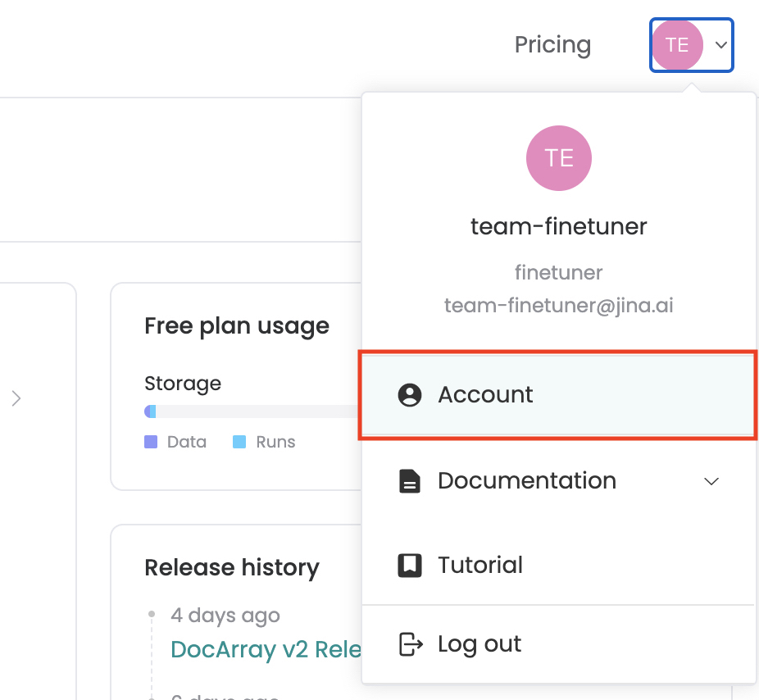Expand the Documentation submenu chevron

pos(711,481)
